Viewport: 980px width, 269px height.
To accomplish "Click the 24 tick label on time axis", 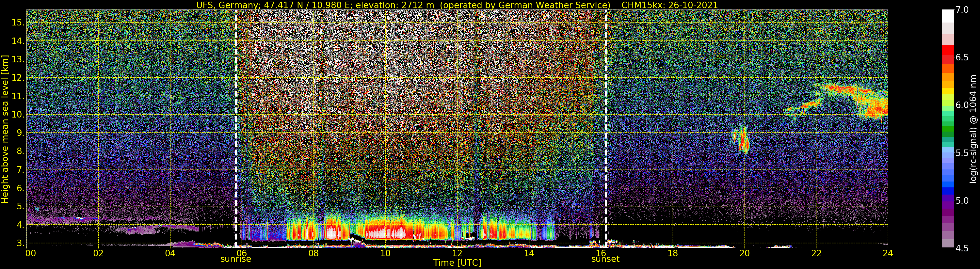I will (888, 253).
